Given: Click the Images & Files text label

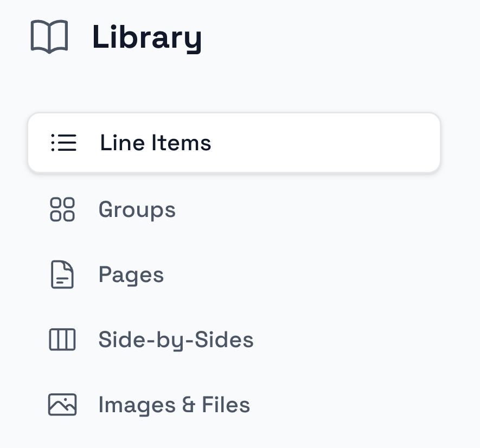Looking at the screenshot, I should pos(174,405).
